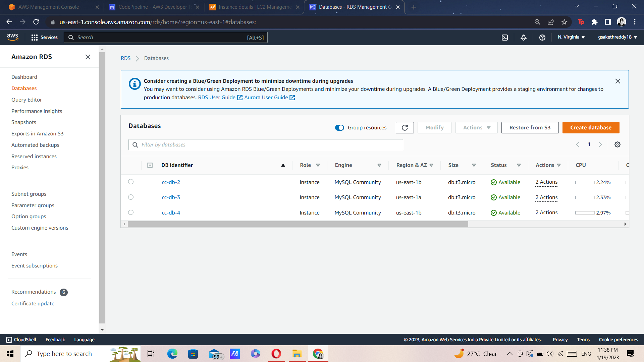Screen dimensions: 644x362
Task: Open the cc-db-3 database details link
Action: 171,197
